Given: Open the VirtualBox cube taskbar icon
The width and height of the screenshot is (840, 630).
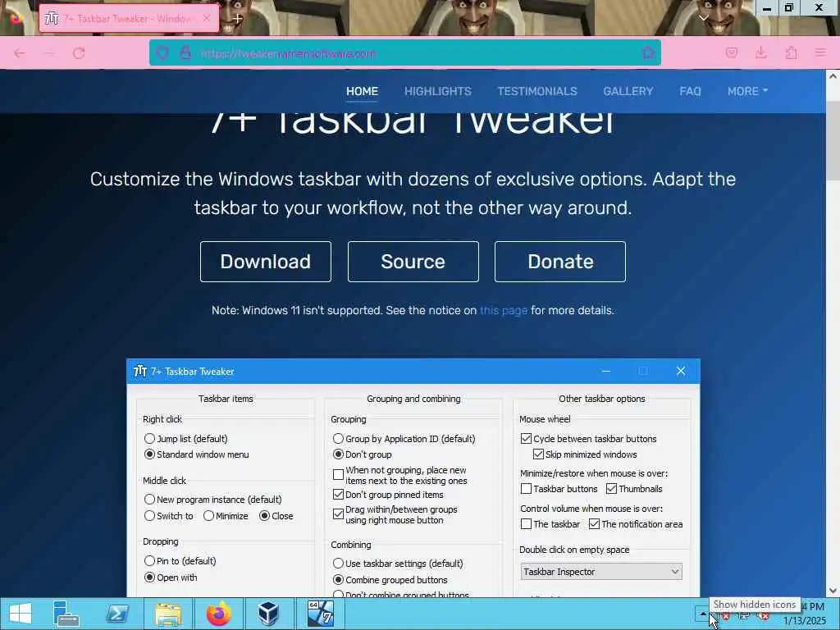Looking at the screenshot, I should (268, 614).
